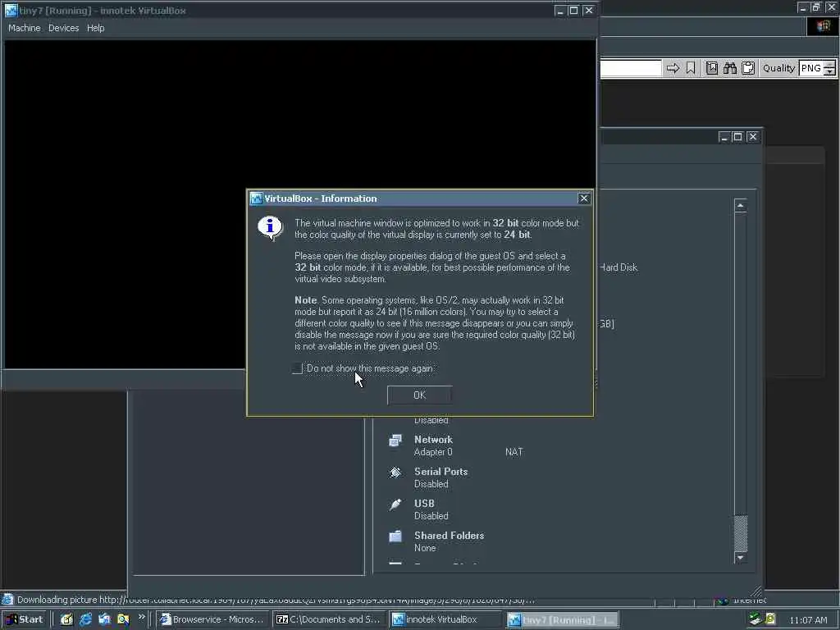Click the details pane scrollbar thumb
The image size is (840, 630).
(741, 533)
